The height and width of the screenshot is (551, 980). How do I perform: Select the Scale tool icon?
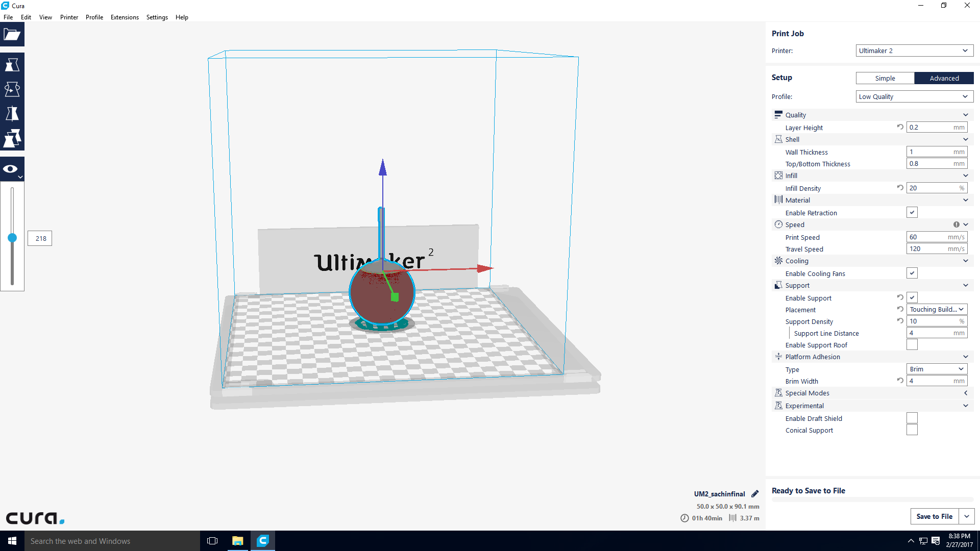click(12, 65)
